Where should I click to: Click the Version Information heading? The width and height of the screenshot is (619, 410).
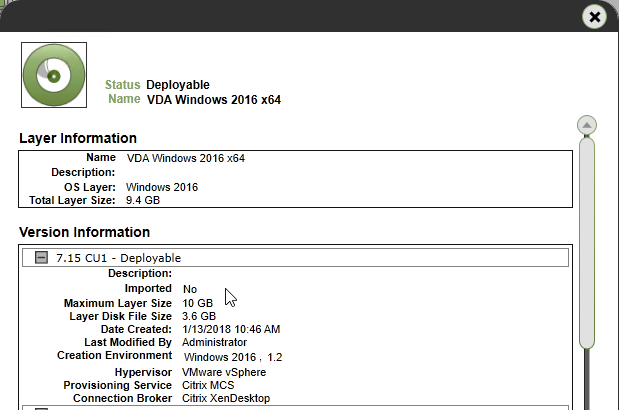[x=84, y=232]
